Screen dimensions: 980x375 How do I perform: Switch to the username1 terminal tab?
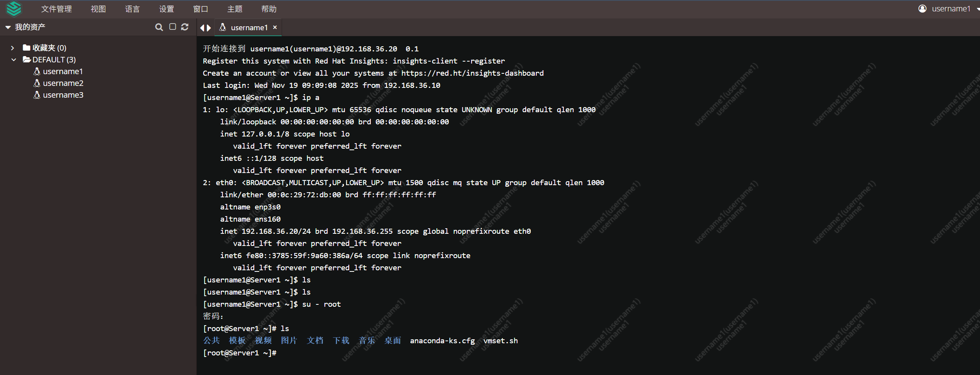pos(249,27)
